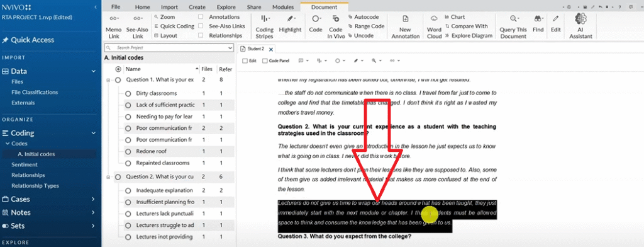
Task: Close the Student 2 document tab
Action: point(270,49)
